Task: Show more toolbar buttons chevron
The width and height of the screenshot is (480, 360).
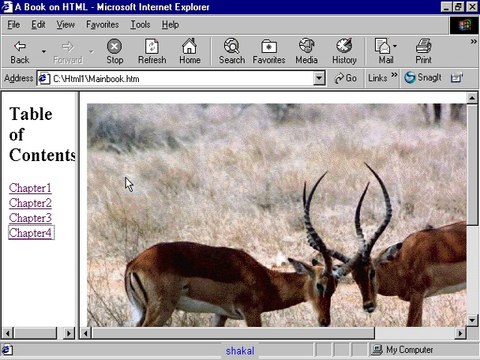Action: 473,42
